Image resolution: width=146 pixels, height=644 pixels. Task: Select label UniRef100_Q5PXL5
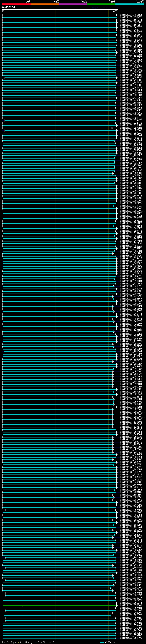click(x=131, y=294)
